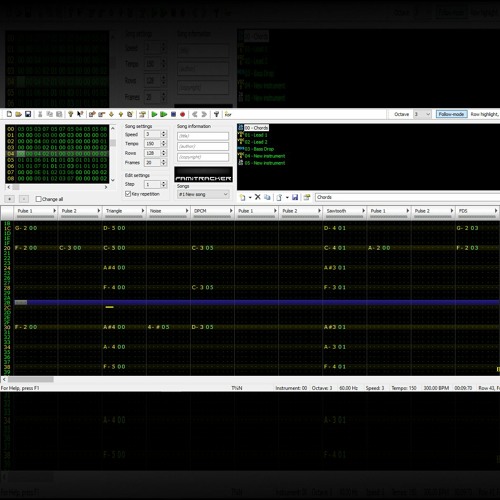Viewport: 500px width, 500px height.
Task: Click the author input field
Action: click(203, 146)
